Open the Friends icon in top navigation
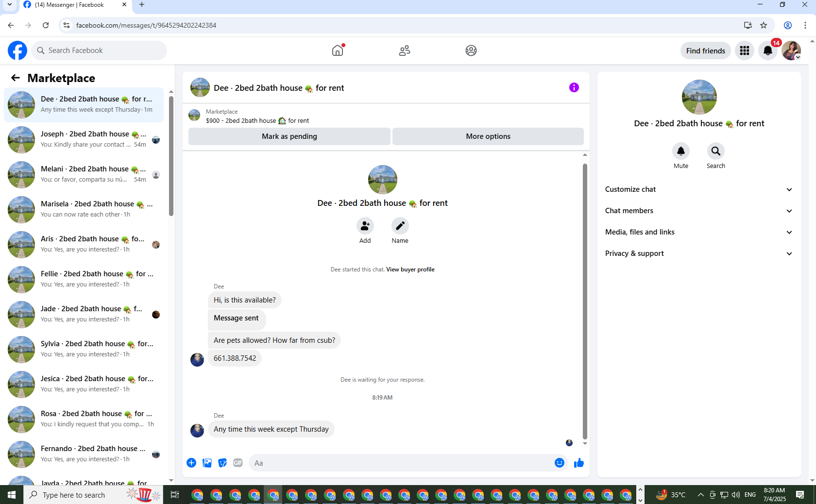816x504 pixels. (x=405, y=50)
